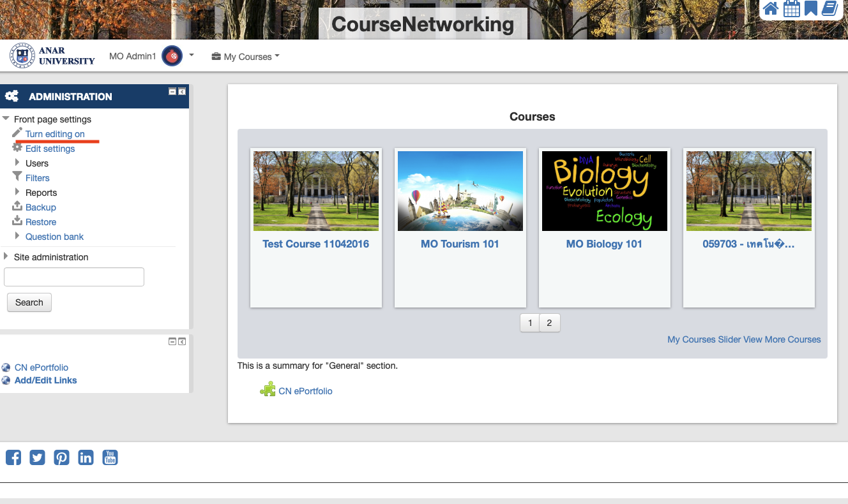Open CN ePortfolio link in sidebar block

pos(42,367)
